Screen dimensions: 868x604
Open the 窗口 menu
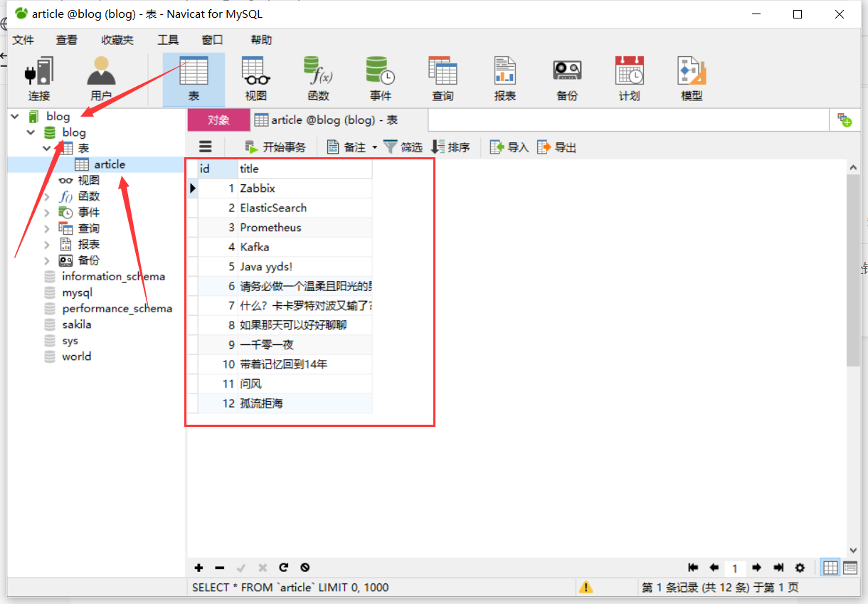coord(212,40)
